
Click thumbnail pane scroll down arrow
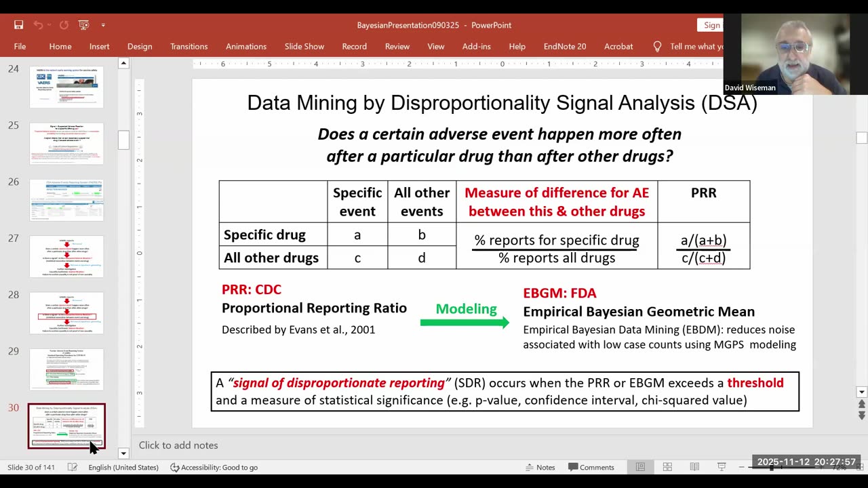(123, 453)
